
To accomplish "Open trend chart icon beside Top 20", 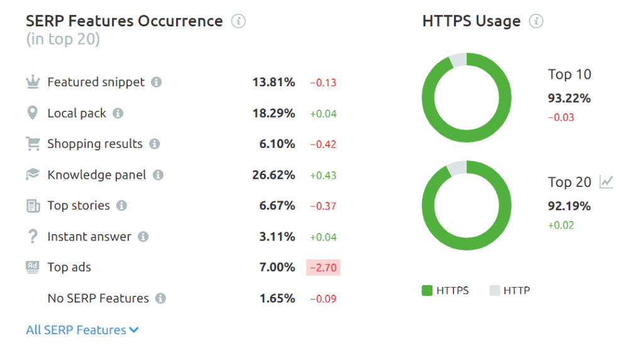I will pos(606,182).
